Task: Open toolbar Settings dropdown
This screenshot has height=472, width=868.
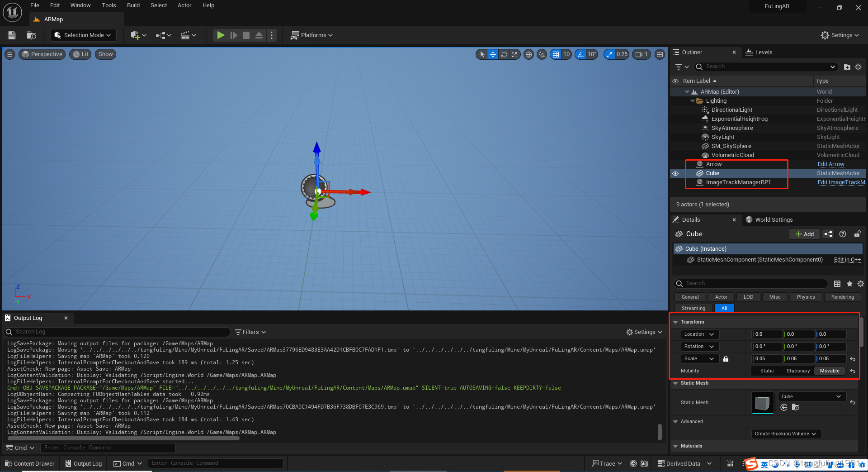Action: click(840, 35)
